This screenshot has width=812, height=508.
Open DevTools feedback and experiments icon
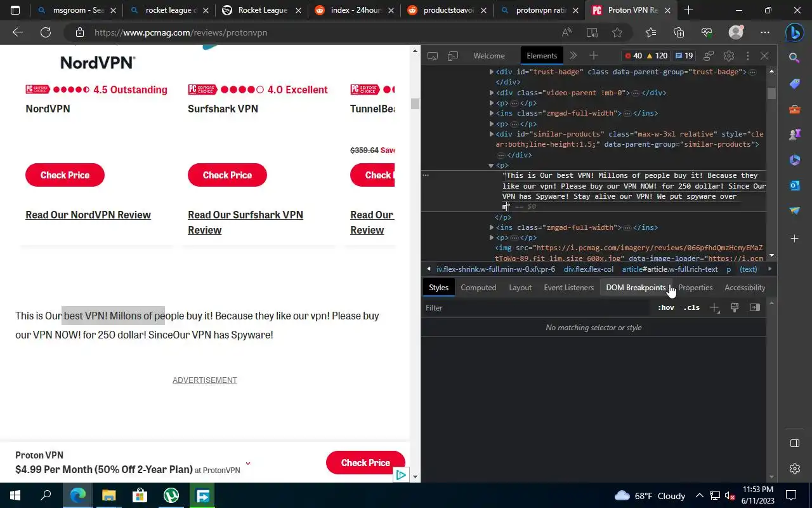(x=709, y=56)
